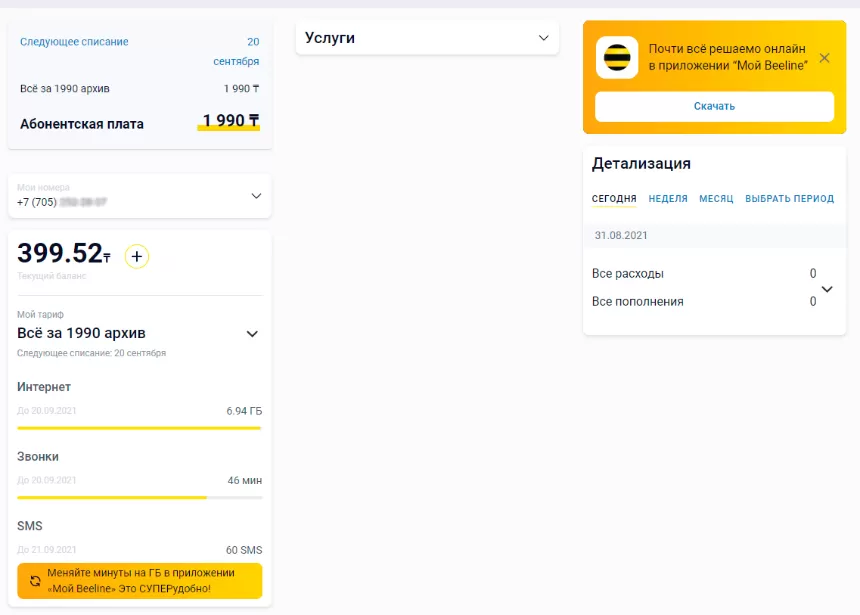The image size is (860, 615).
Task: Click the Beeline bee logo icon
Action: click(617, 58)
